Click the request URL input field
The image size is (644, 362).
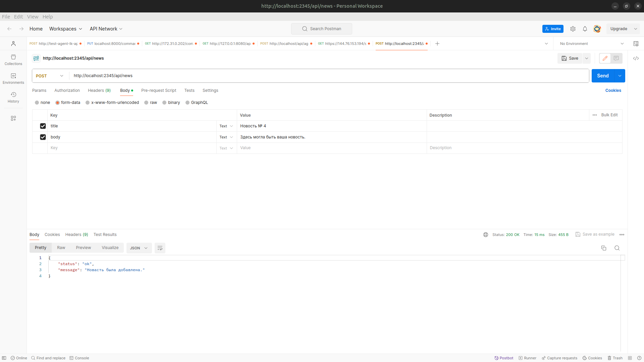(329, 76)
